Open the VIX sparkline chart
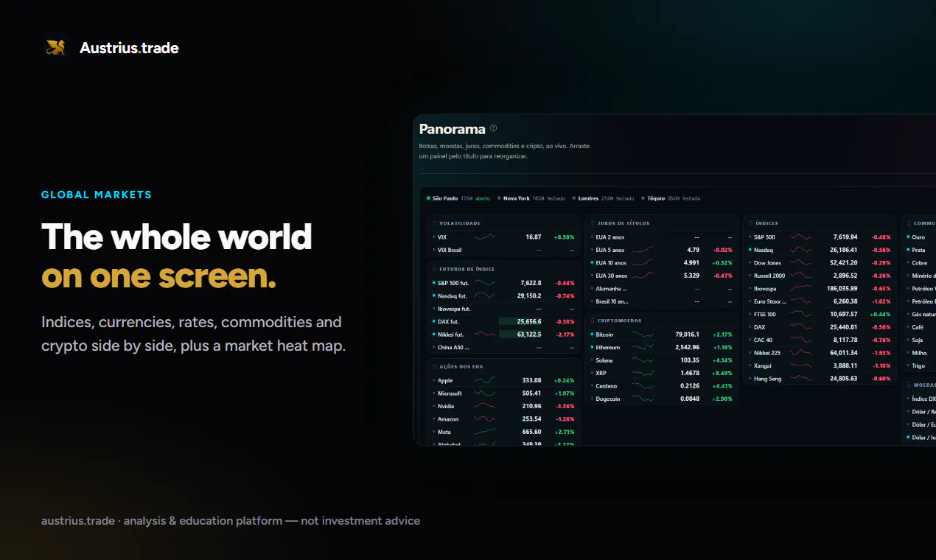This screenshot has height=560, width=936. (484, 237)
